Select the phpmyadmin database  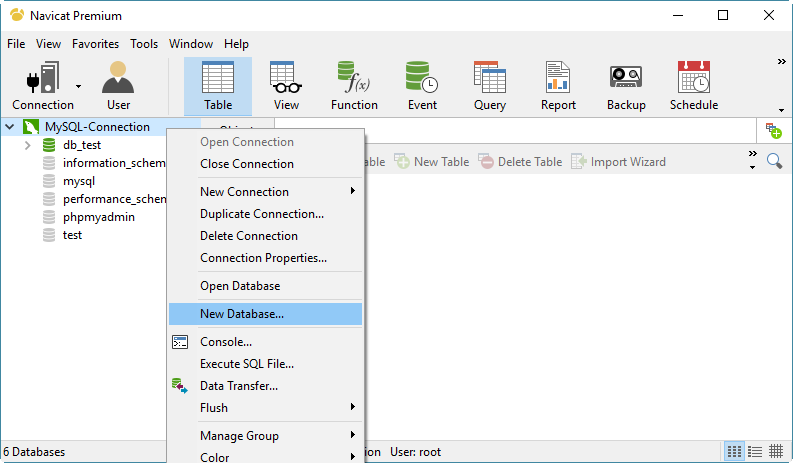[x=99, y=217]
